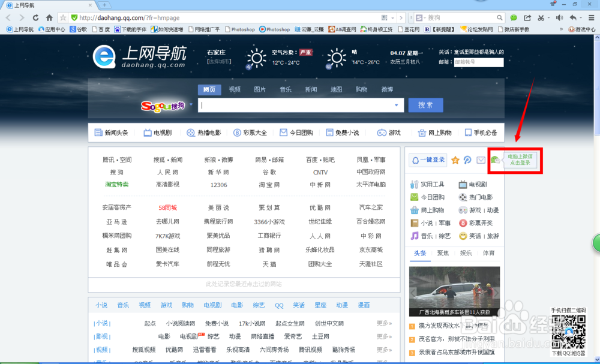
Task: Mute page sound with the speaker icon
Action: (559, 17)
